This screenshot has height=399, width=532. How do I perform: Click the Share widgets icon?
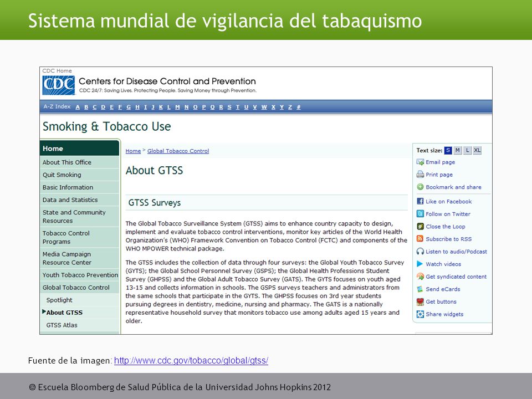[420, 314]
